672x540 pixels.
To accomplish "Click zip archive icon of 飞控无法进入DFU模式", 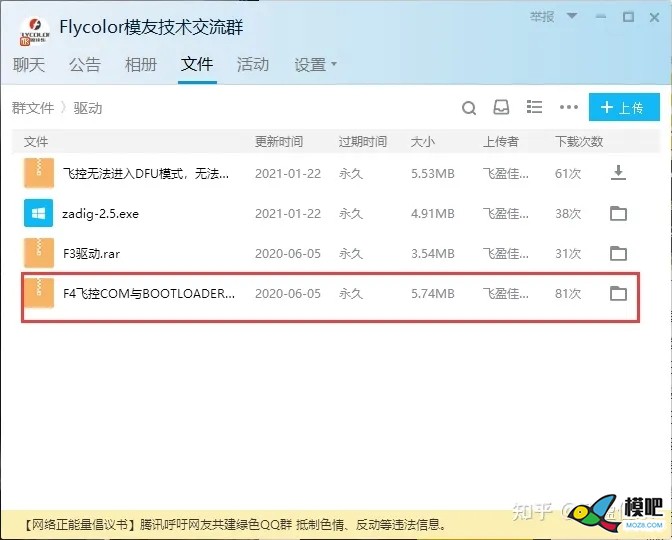I will click(x=39, y=173).
